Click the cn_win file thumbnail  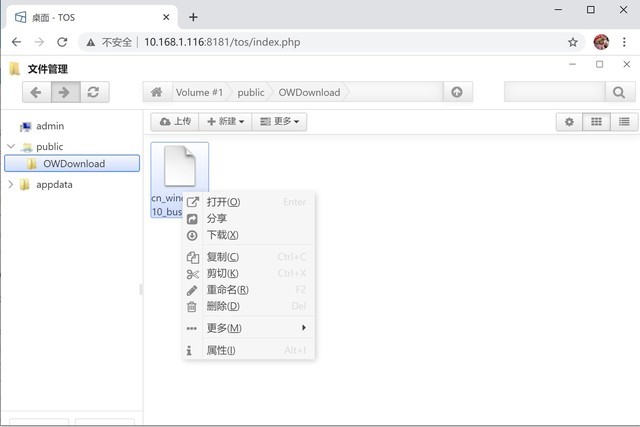point(180,167)
